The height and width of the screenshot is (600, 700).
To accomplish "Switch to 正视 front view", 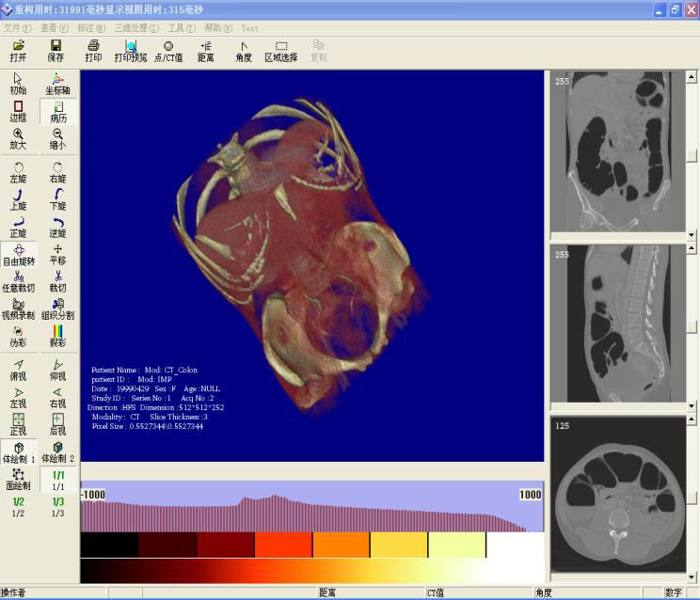I will (x=18, y=425).
